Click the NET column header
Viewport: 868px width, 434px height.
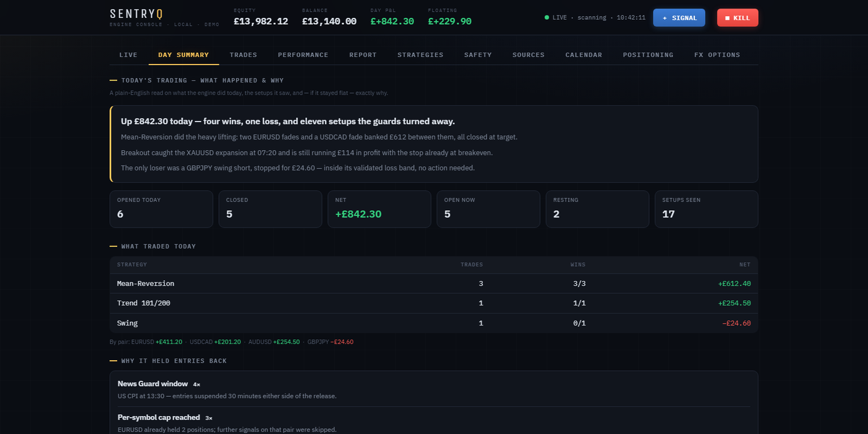(745, 265)
